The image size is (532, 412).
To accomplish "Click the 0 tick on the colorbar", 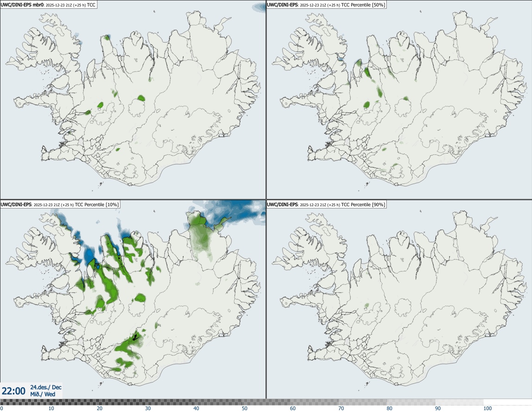I will (x=1, y=408).
